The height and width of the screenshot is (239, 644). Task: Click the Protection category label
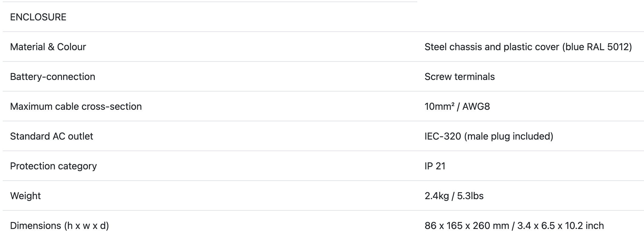click(x=53, y=166)
